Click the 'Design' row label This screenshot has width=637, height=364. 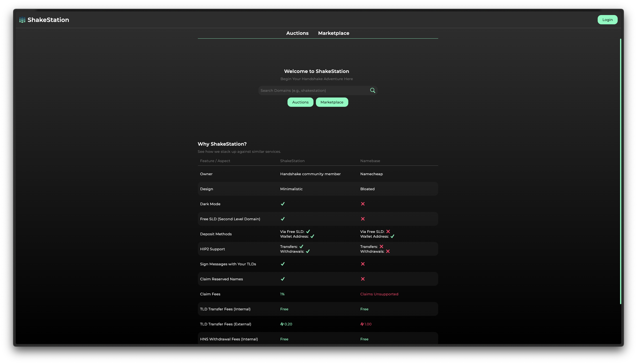(x=206, y=189)
